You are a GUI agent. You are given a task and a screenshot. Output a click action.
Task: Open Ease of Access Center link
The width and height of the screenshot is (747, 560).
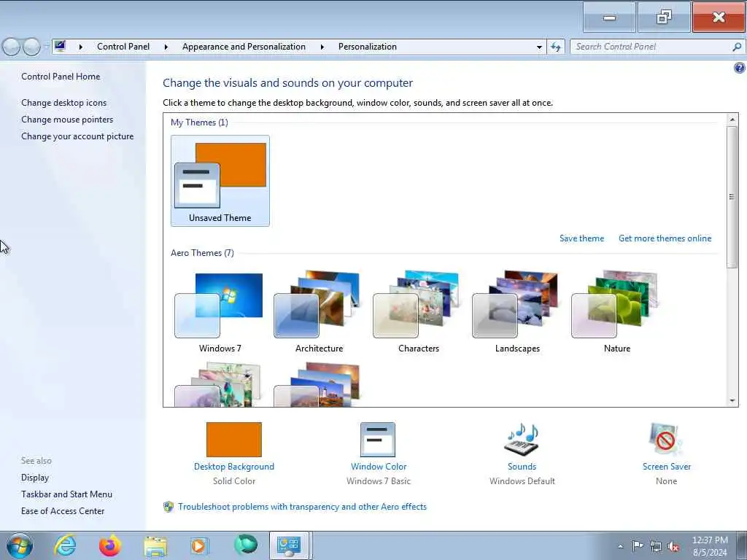(x=63, y=511)
